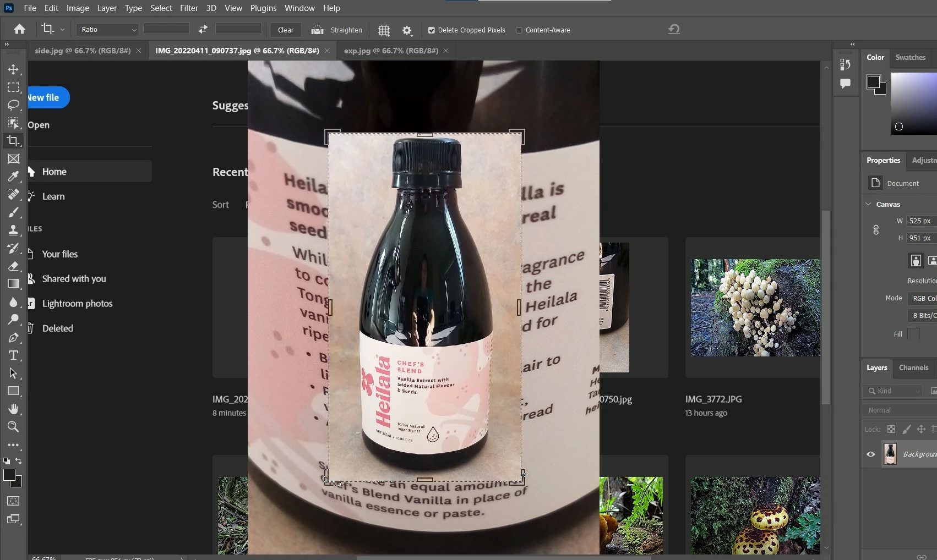
Task: Open the bit depth dropdown
Action: tap(922, 315)
